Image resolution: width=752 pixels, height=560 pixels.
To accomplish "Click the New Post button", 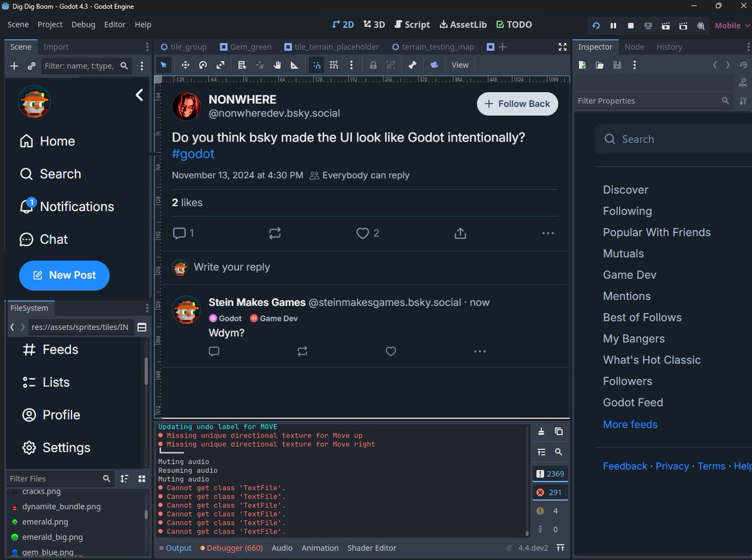I will (65, 275).
